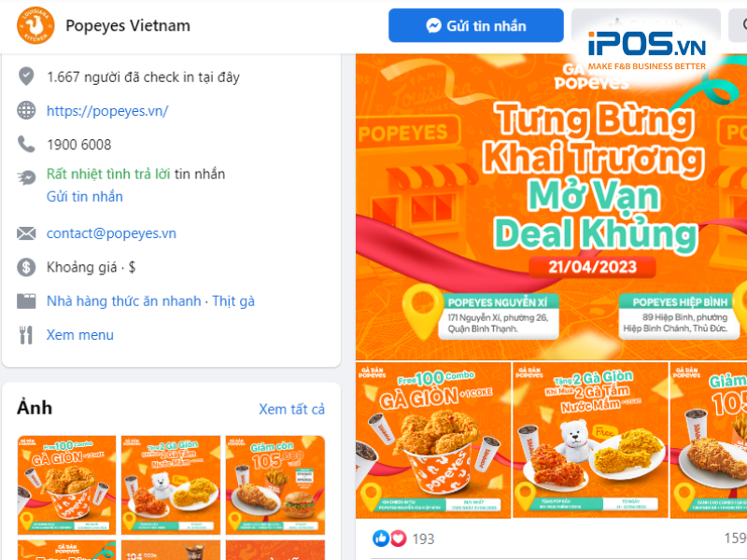Open the Xem menu link
This screenshot has width=747, height=560.
[x=79, y=335]
